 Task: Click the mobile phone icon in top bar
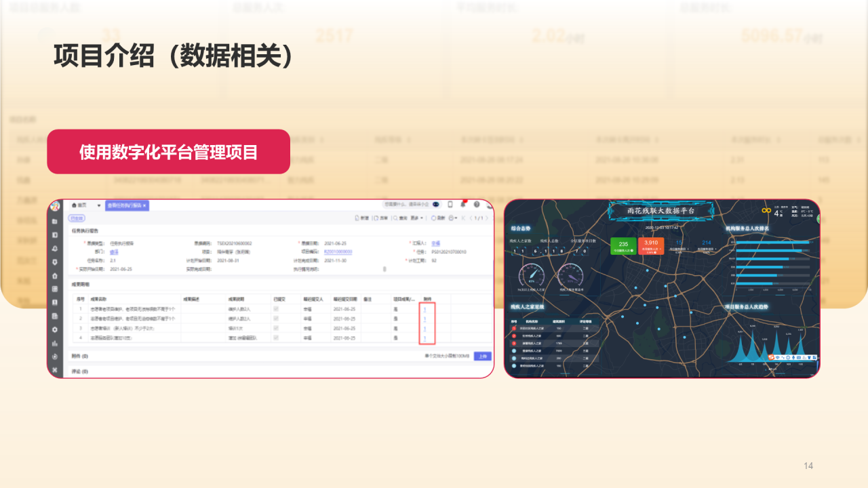(x=450, y=204)
